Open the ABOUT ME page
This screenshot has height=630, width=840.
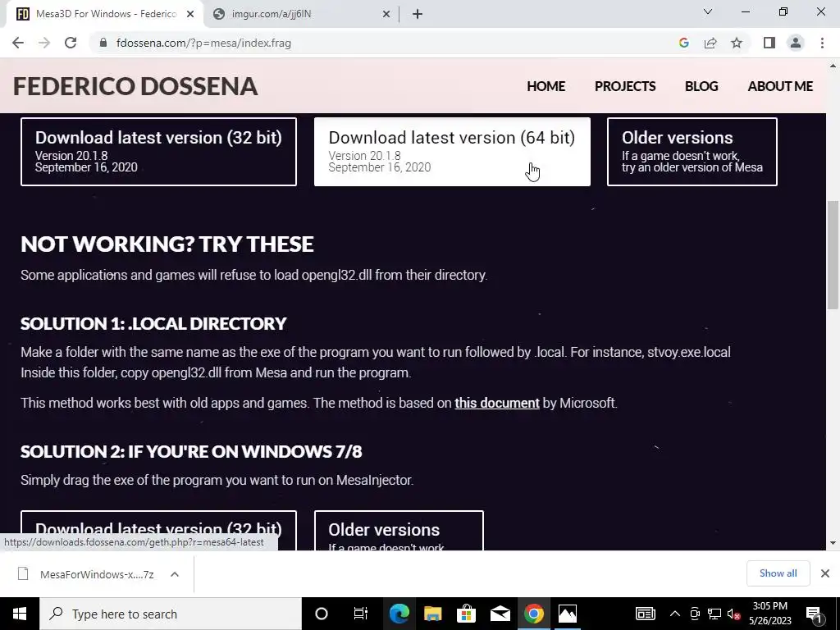[781, 86]
